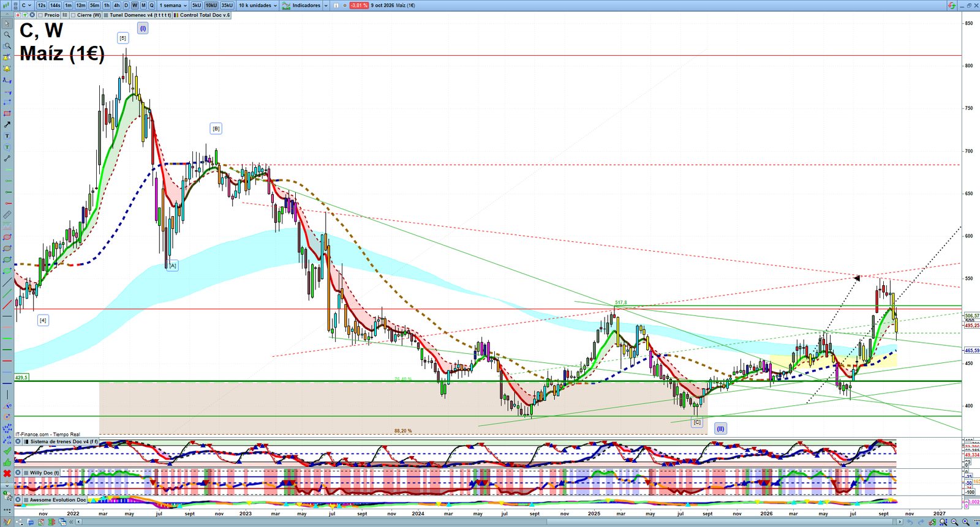Click the horizontal scrollbar left arrow
The image size is (980, 527).
[80, 522]
